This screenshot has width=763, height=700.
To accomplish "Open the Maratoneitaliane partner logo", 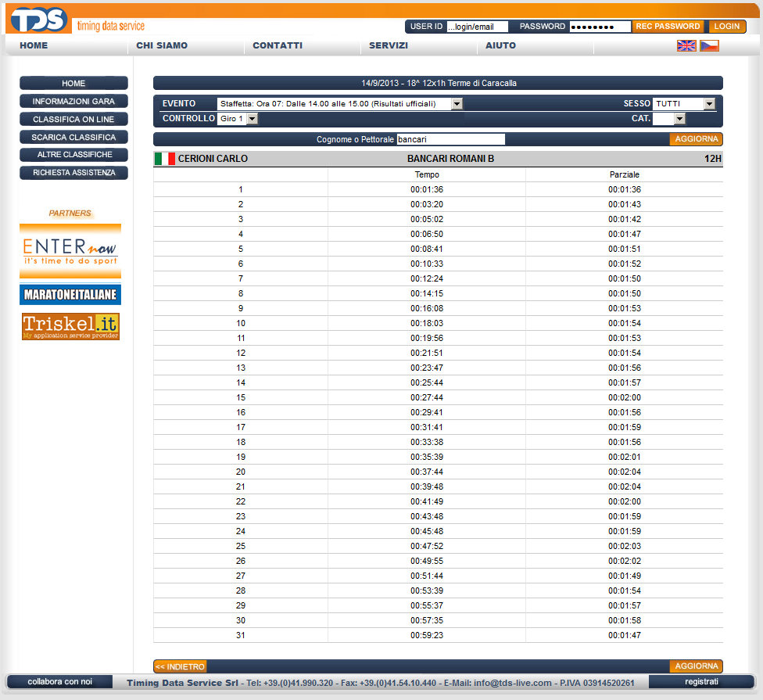I will click(x=70, y=295).
